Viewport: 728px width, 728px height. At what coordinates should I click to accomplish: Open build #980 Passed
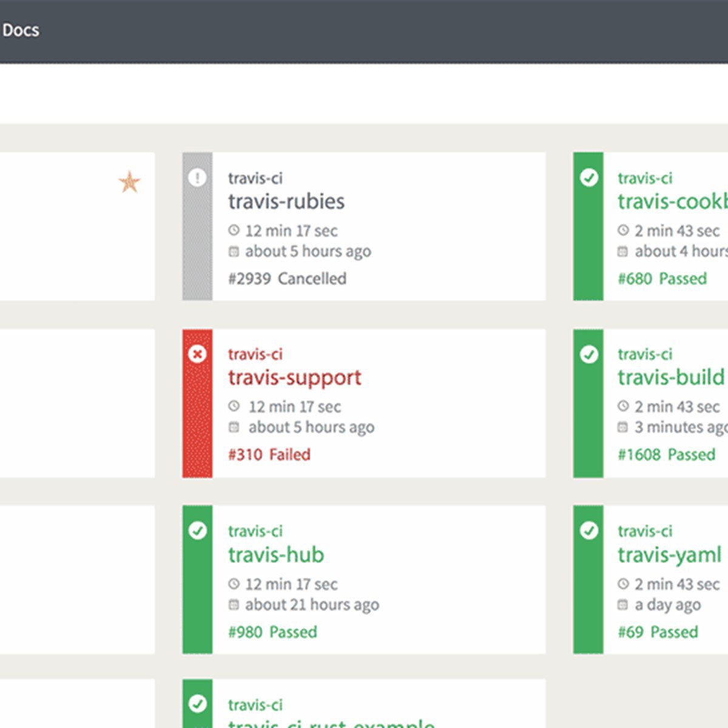click(x=272, y=632)
